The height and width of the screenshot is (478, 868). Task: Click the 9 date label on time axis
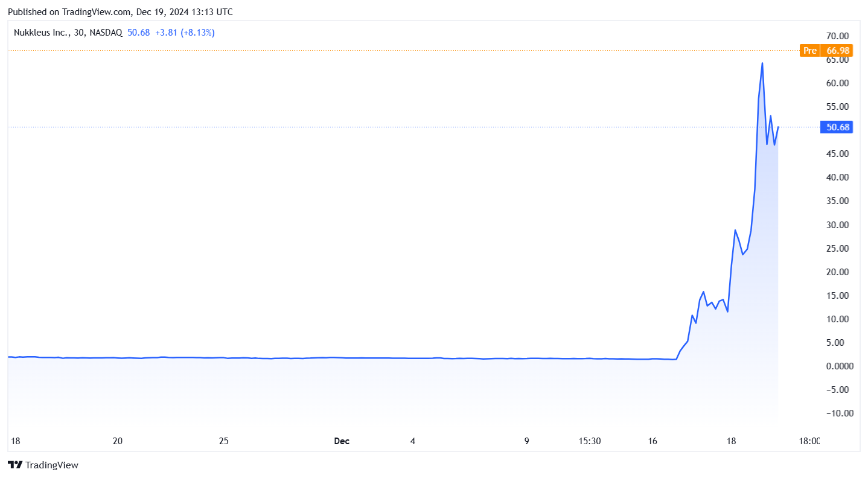coord(526,441)
